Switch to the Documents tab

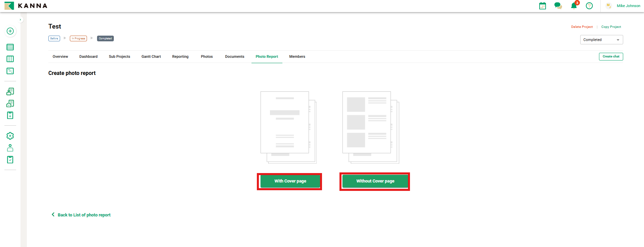click(x=234, y=56)
